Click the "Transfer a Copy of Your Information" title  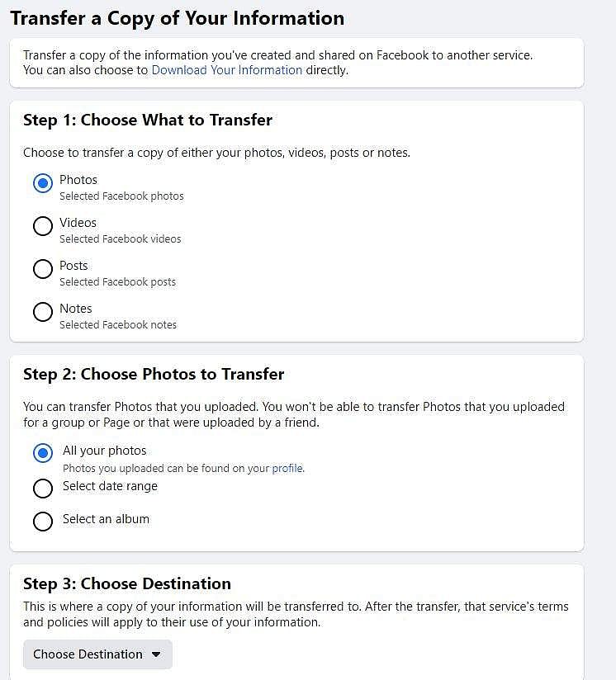click(x=177, y=18)
